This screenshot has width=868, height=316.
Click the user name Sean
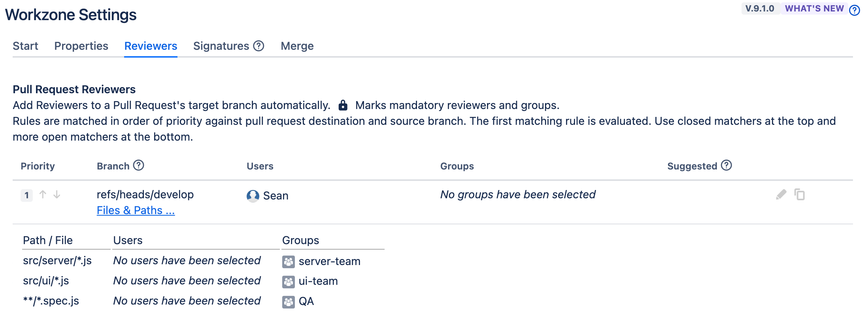pos(276,196)
